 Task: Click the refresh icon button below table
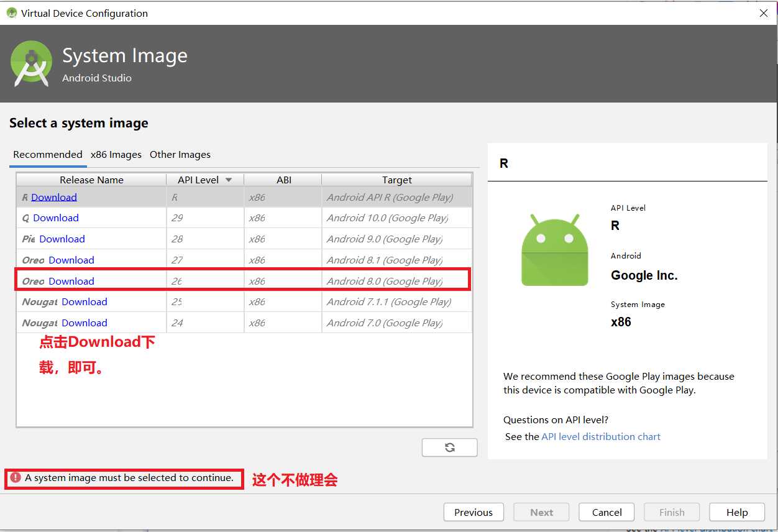449,447
